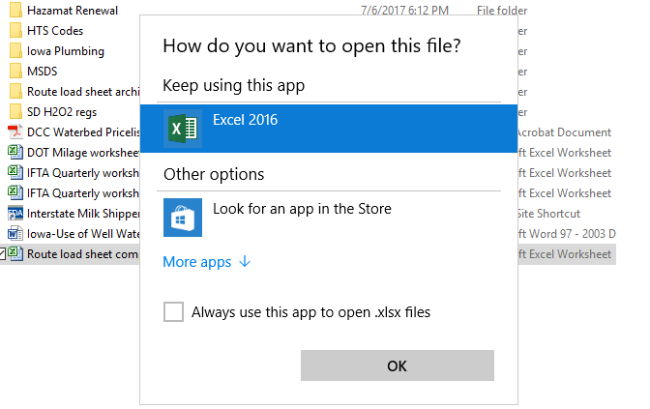Click the Interstate Milk Shipper shortcut icon

pos(15,213)
